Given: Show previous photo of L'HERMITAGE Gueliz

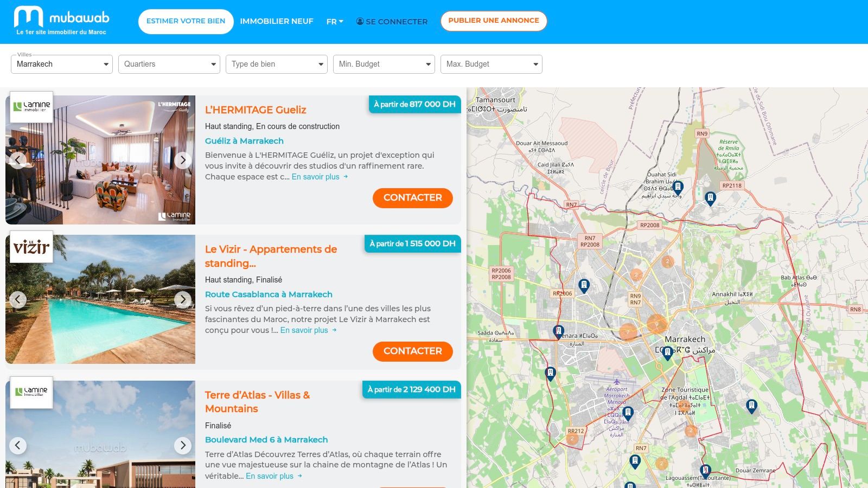Looking at the screenshot, I should (18, 160).
